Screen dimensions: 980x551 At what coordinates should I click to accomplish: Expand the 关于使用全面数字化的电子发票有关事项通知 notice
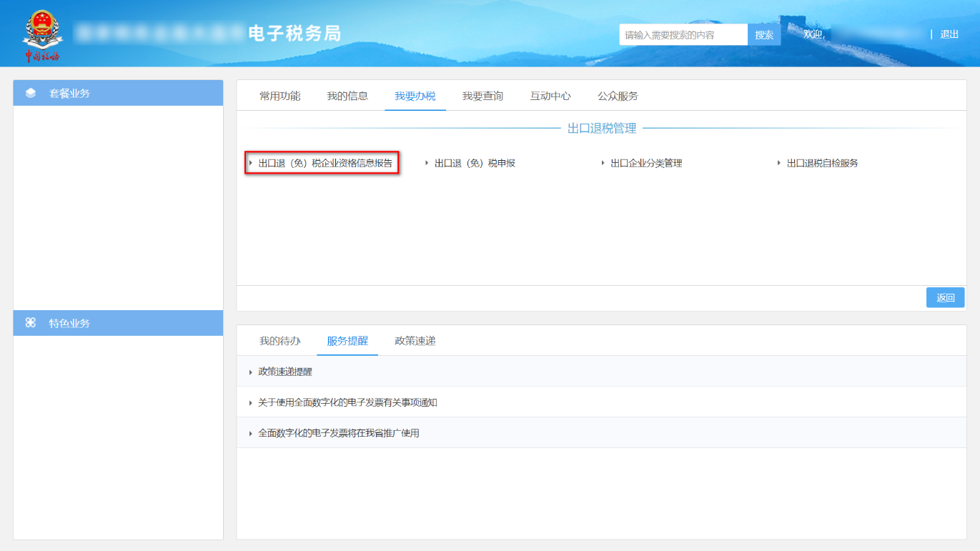(x=348, y=402)
